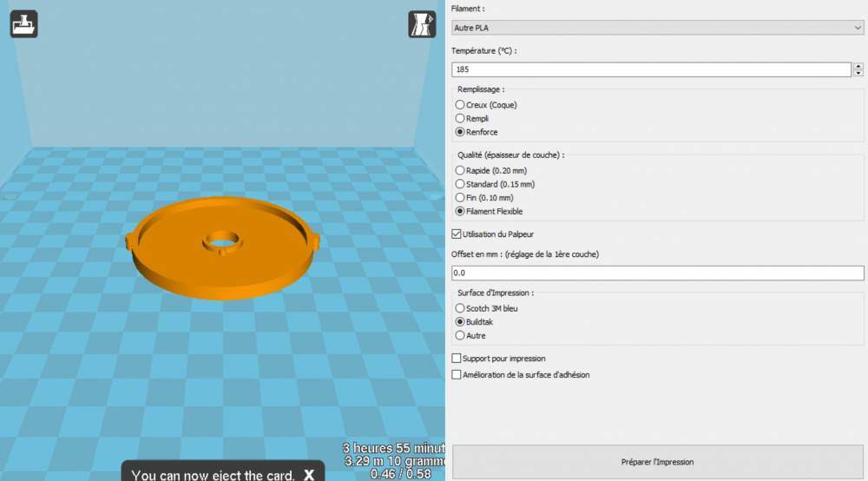Dismiss the eject card notification with X
868x481 pixels.
pos(309,475)
